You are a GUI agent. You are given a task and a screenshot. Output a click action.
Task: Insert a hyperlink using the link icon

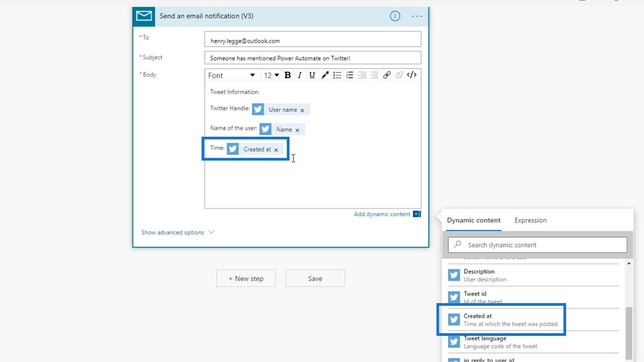point(387,75)
